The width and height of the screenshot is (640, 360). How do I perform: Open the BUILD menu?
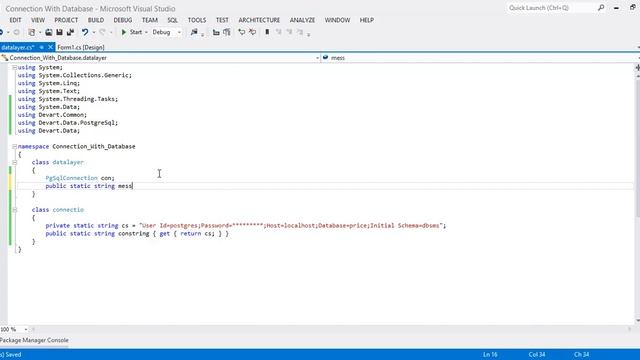tap(96, 20)
